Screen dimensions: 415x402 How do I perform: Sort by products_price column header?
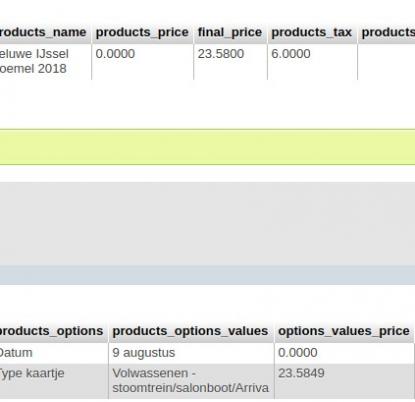142,33
